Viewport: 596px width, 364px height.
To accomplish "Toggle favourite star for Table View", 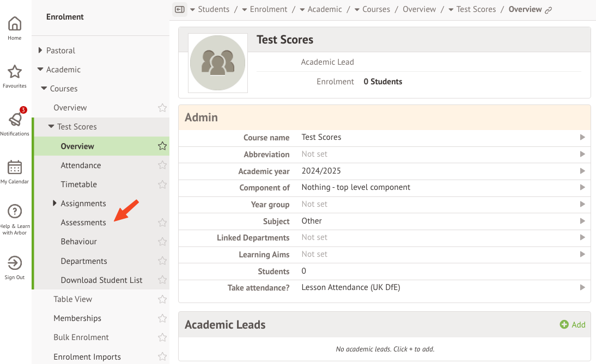I will pyautogui.click(x=162, y=299).
